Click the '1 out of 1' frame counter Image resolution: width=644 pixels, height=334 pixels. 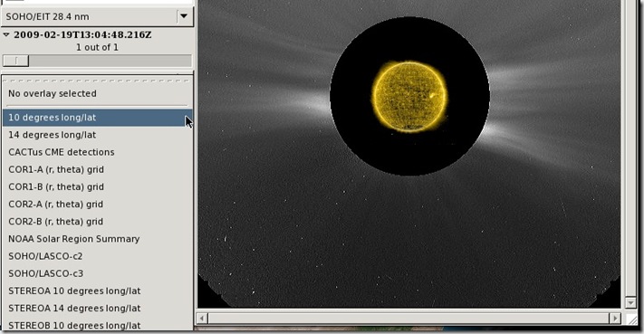[97, 47]
